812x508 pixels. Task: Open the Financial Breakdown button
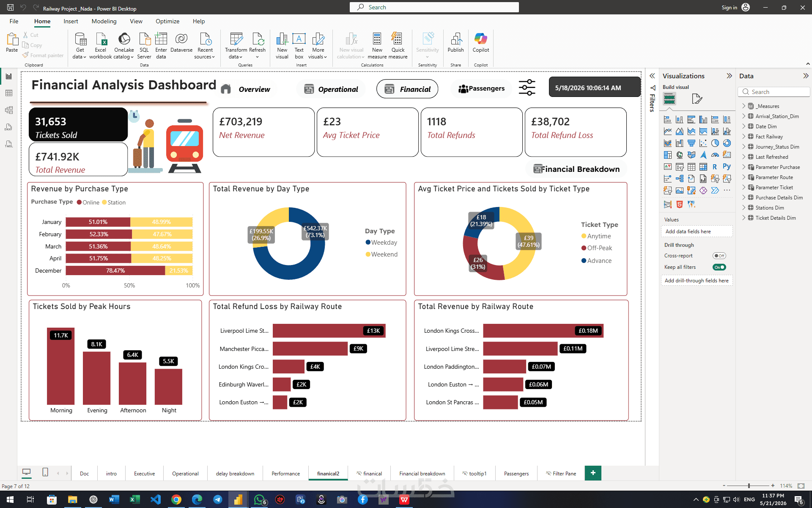(x=576, y=169)
